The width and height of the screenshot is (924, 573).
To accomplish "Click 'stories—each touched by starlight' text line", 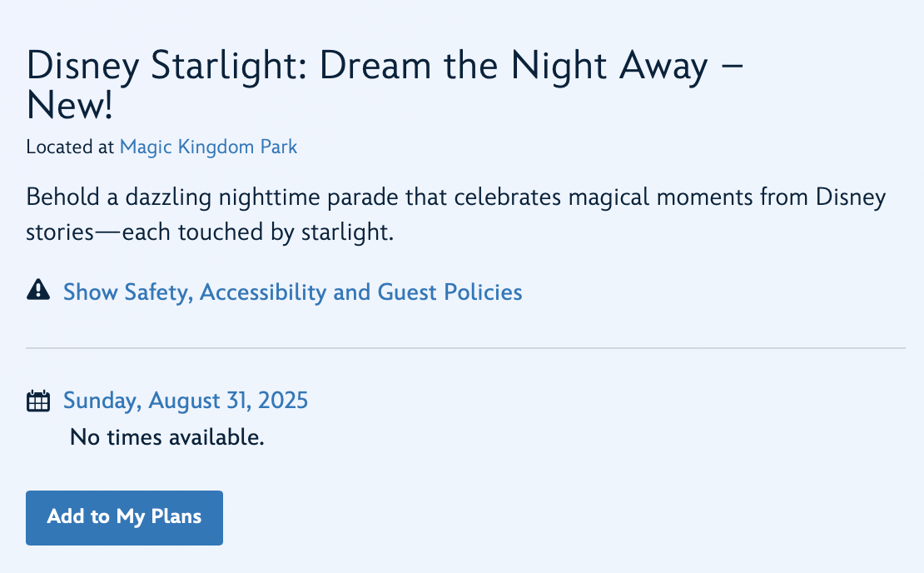I will (209, 232).
